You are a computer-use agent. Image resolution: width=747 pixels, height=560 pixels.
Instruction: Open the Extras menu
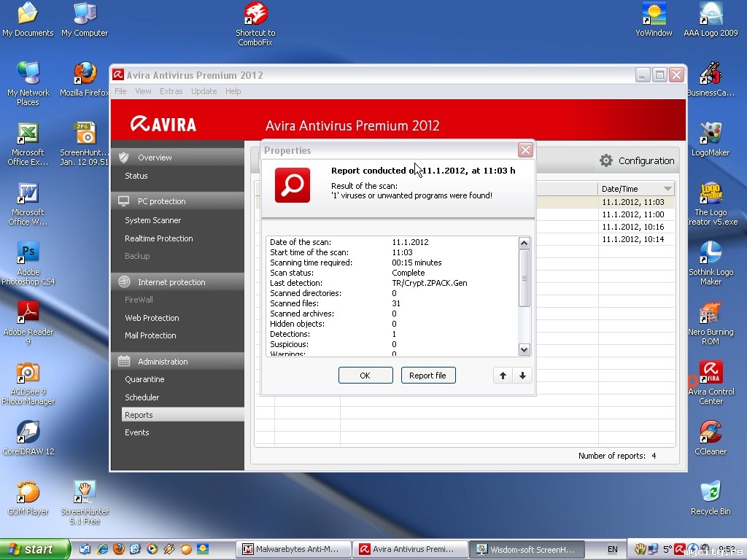coord(171,91)
